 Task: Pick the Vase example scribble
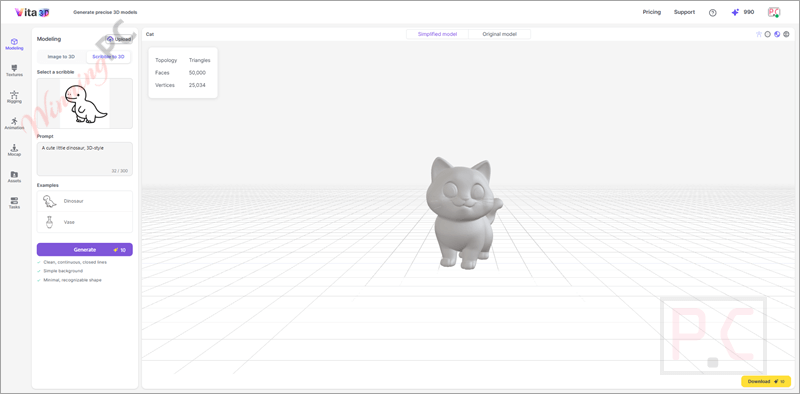click(x=85, y=222)
